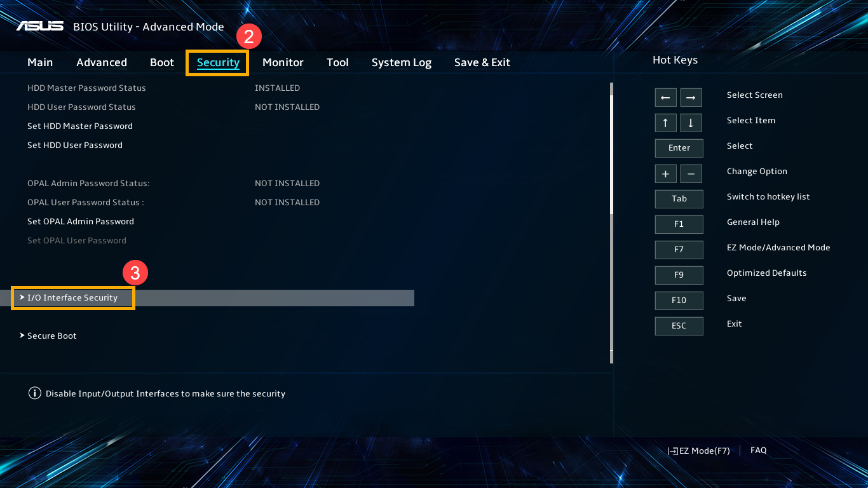Click OPAL User Password Status label
The height and width of the screenshot is (488, 868).
(86, 202)
